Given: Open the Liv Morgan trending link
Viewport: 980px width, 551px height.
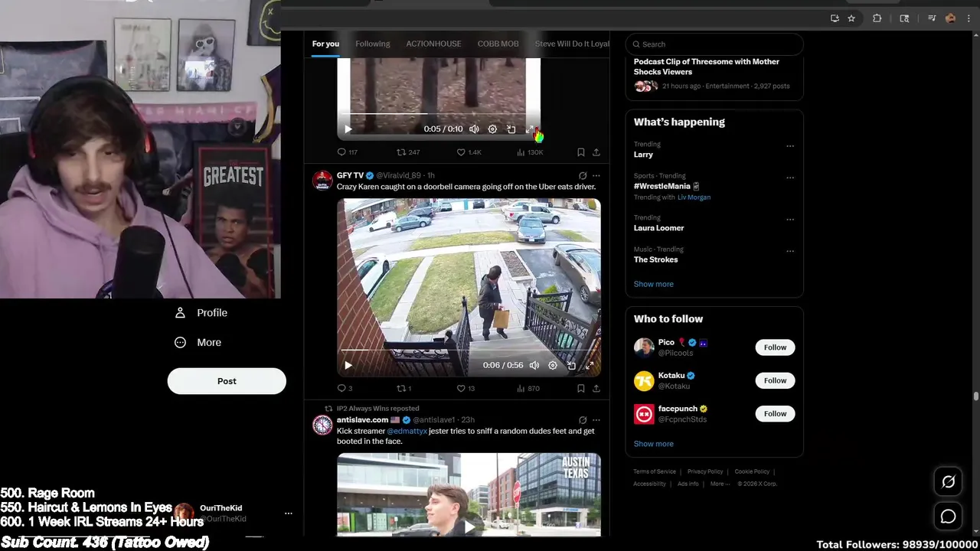Looking at the screenshot, I should pyautogui.click(x=694, y=197).
